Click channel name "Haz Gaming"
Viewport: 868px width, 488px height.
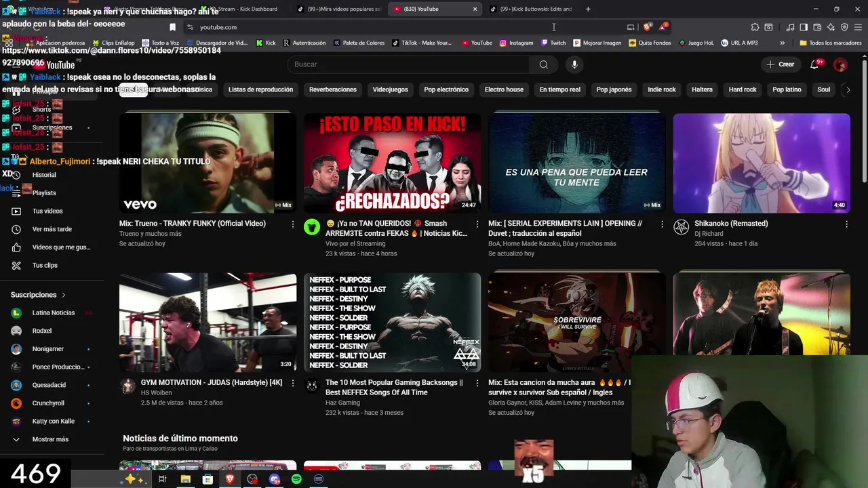[x=342, y=403]
